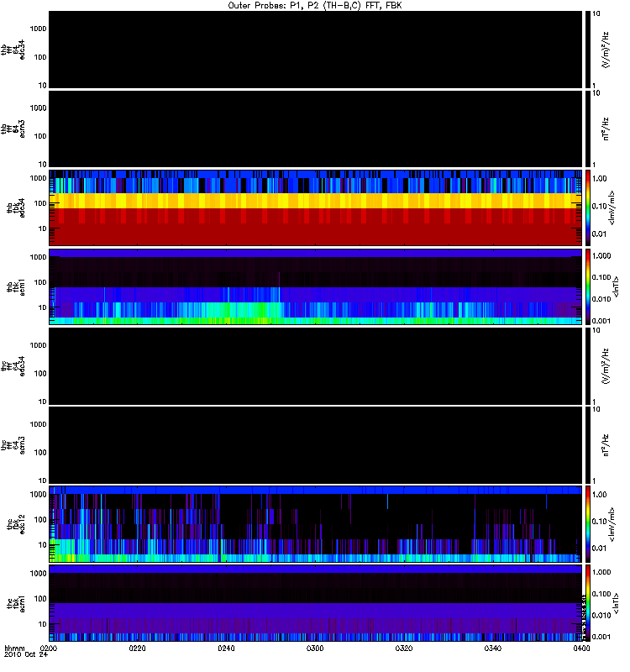Click the 10 tick label of thb fbk edc34 panel

pyautogui.click(x=42, y=228)
